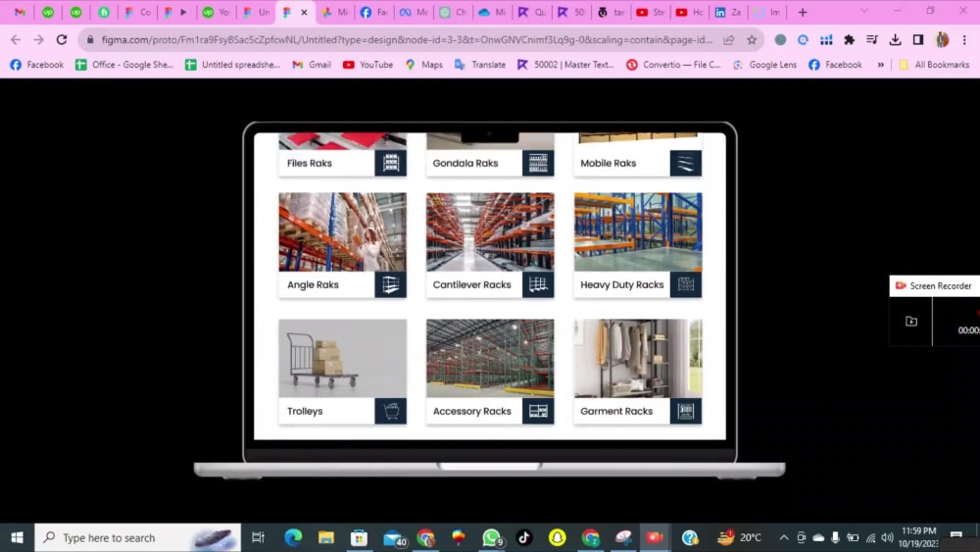Switch to the Facebook tab

[x=373, y=12]
